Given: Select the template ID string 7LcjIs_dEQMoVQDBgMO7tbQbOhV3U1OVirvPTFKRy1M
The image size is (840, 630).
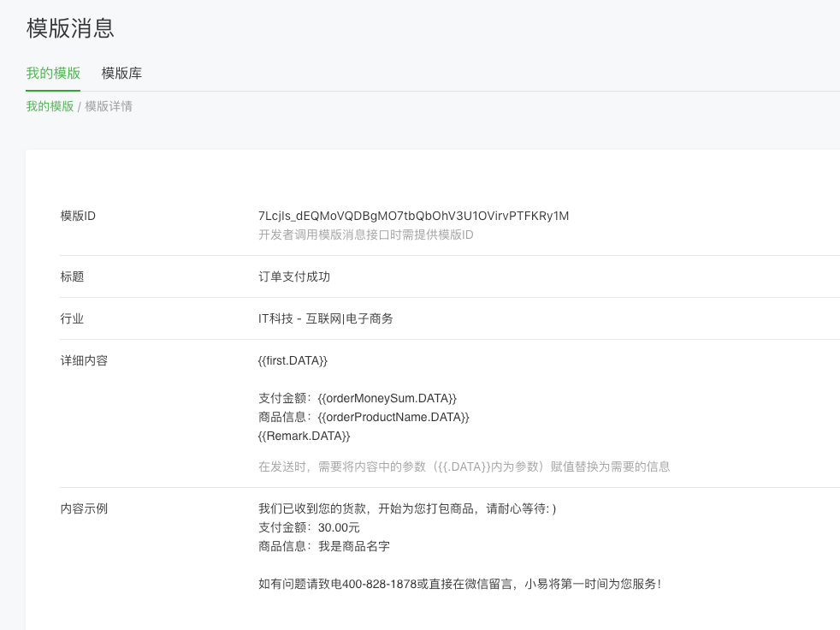Looking at the screenshot, I should [413, 216].
